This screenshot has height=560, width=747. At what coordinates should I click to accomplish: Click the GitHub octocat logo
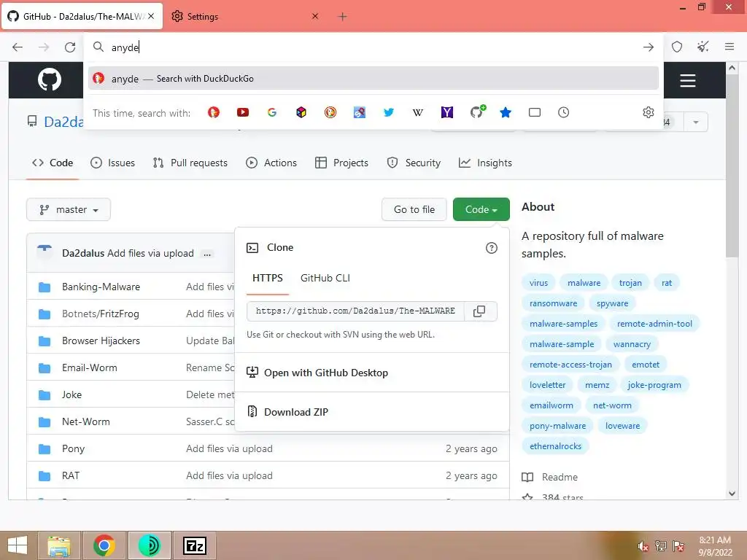(50, 79)
